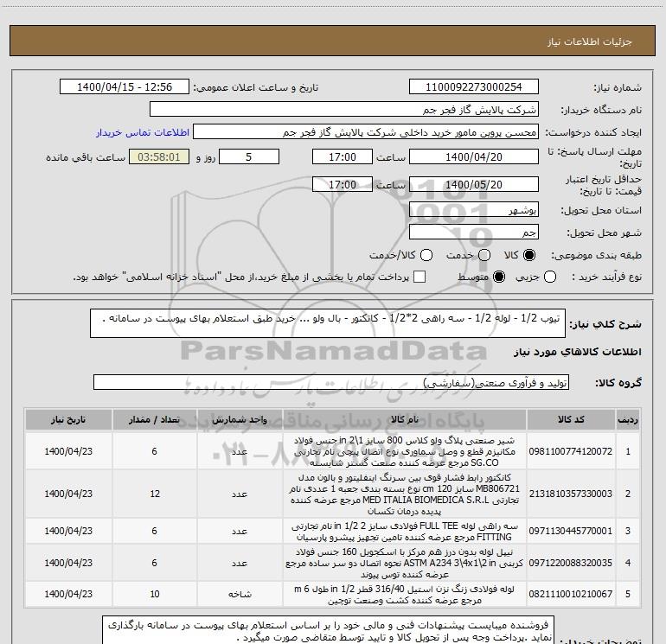Click quantity 12 in the connector row
Image resolution: width=666 pixels, height=644 pixels.
click(155, 494)
